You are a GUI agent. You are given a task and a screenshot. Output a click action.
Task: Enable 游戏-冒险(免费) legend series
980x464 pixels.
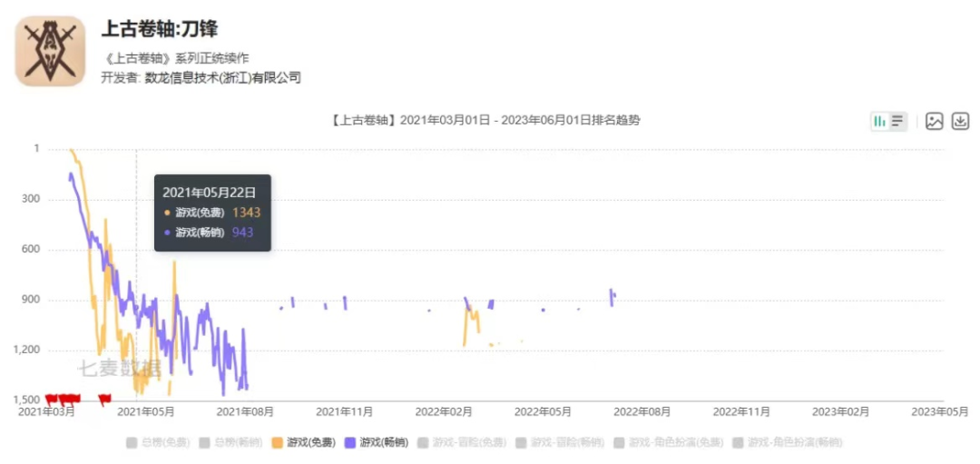pos(463,443)
